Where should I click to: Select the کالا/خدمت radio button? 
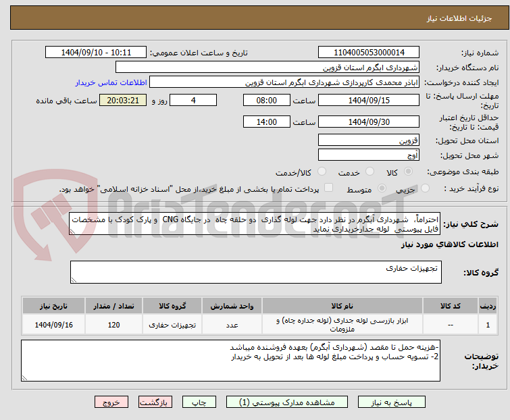[x=322, y=172]
